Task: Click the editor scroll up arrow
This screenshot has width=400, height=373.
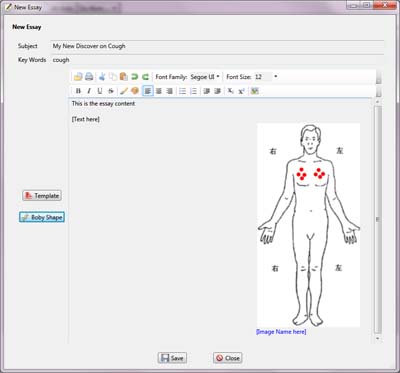Action: [x=377, y=102]
